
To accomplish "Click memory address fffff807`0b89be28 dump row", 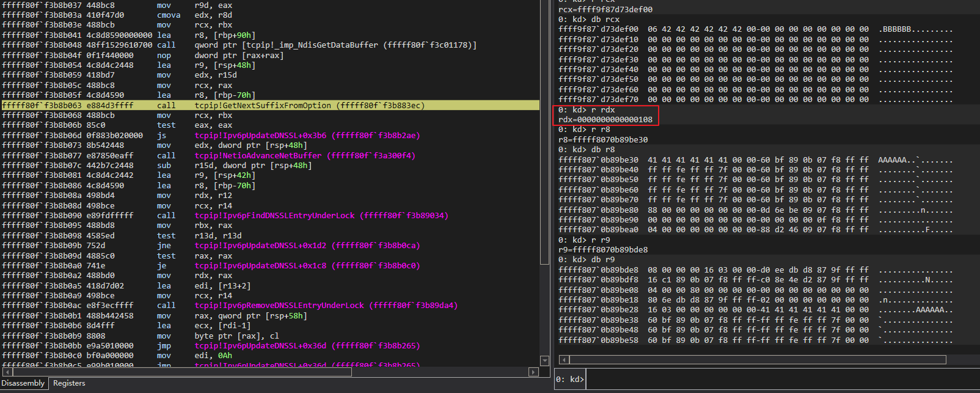I will (756, 309).
